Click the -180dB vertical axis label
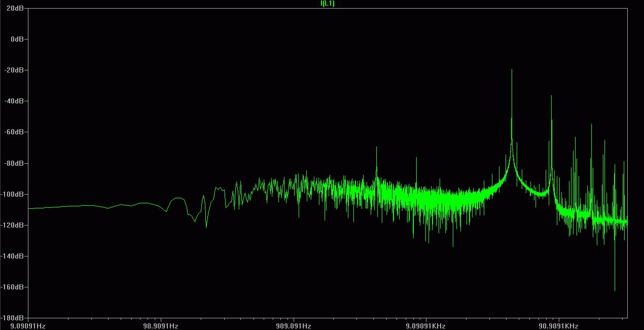 (x=14, y=318)
